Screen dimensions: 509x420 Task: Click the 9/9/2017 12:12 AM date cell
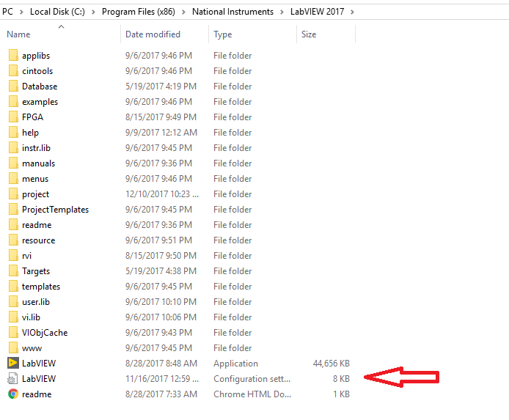(x=161, y=133)
